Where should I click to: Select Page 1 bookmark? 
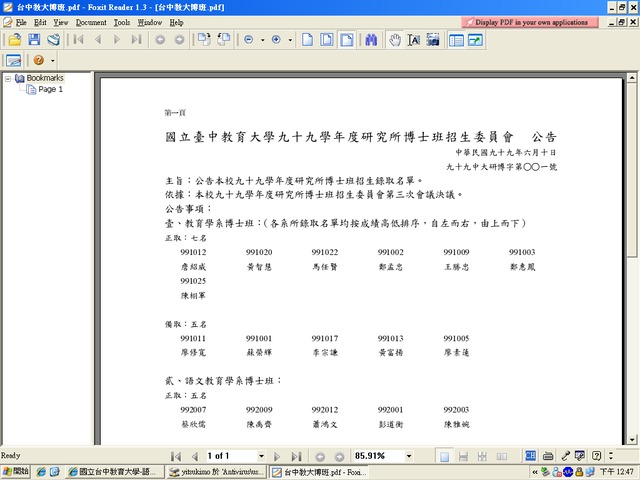tap(50, 90)
